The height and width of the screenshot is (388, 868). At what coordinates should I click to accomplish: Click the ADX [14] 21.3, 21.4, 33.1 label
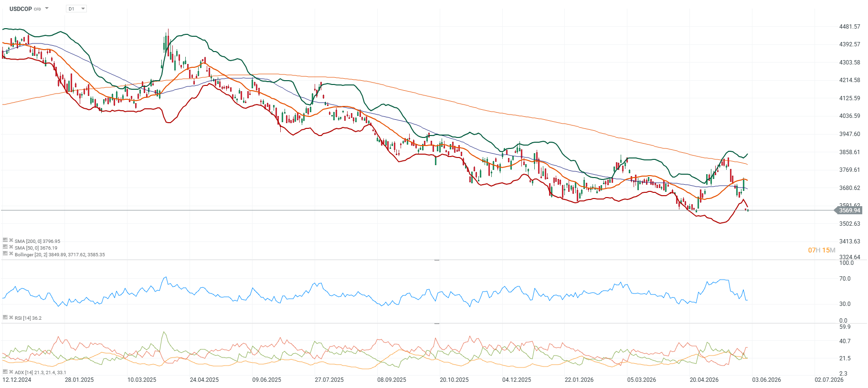pos(41,372)
